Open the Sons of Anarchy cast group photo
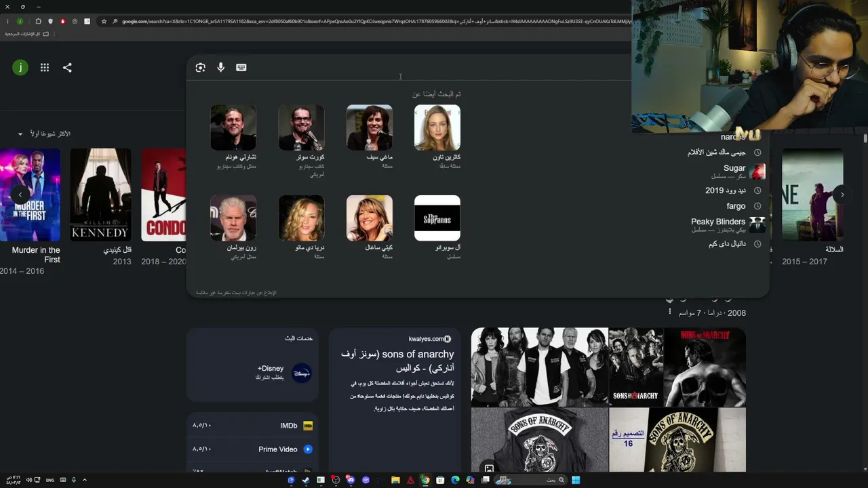This screenshot has width=868, height=488. pos(540,367)
